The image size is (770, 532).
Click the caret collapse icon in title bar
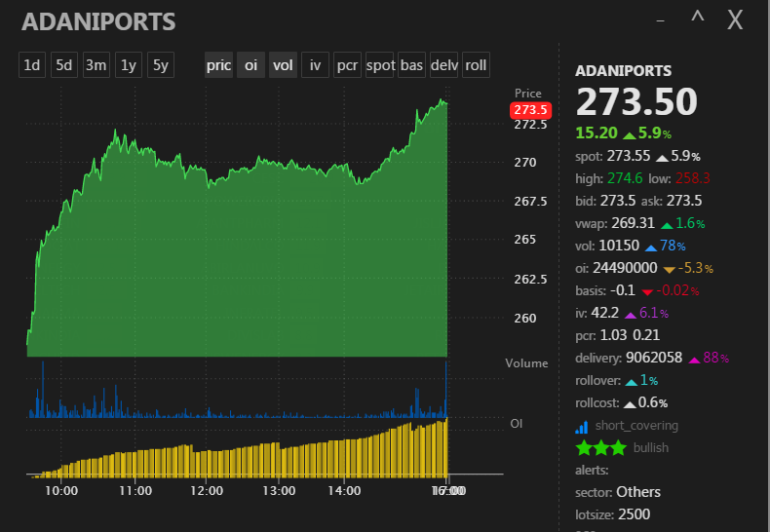tap(697, 19)
